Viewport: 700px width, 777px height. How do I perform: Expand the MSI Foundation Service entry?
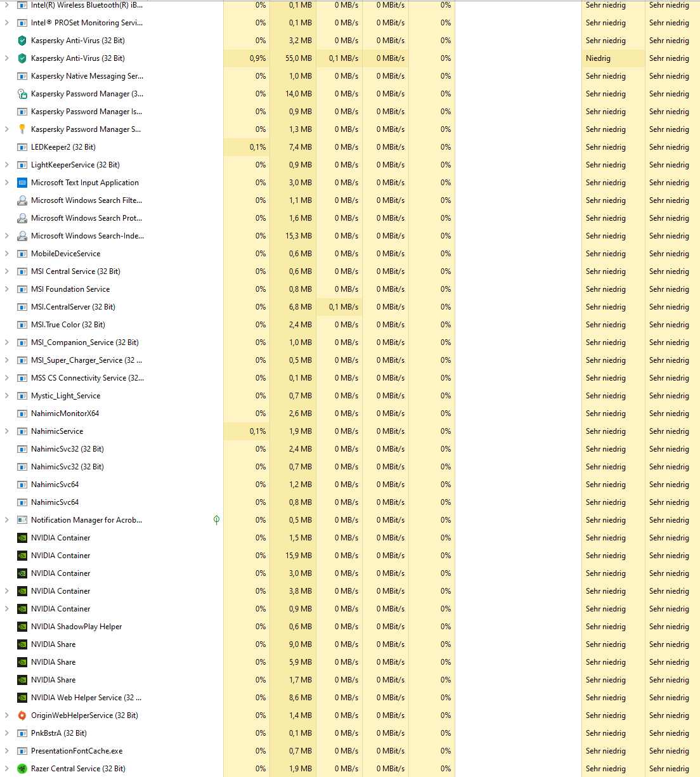6,289
